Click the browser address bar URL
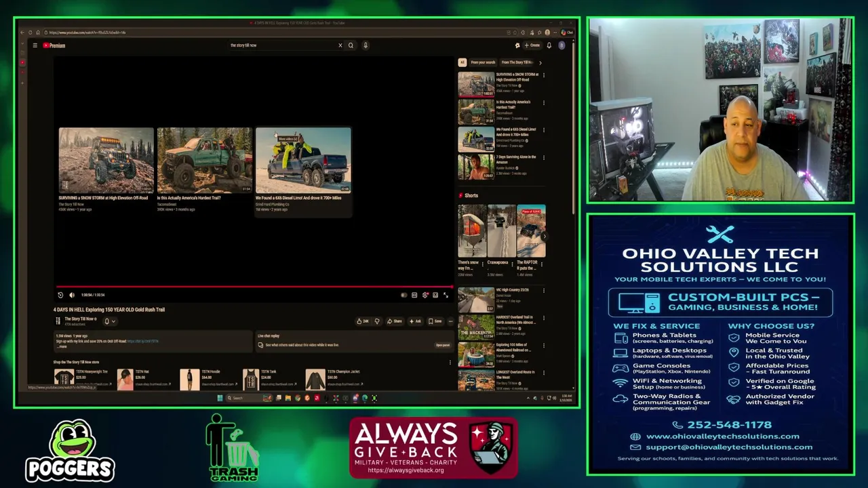The image size is (868, 488). click(x=88, y=33)
